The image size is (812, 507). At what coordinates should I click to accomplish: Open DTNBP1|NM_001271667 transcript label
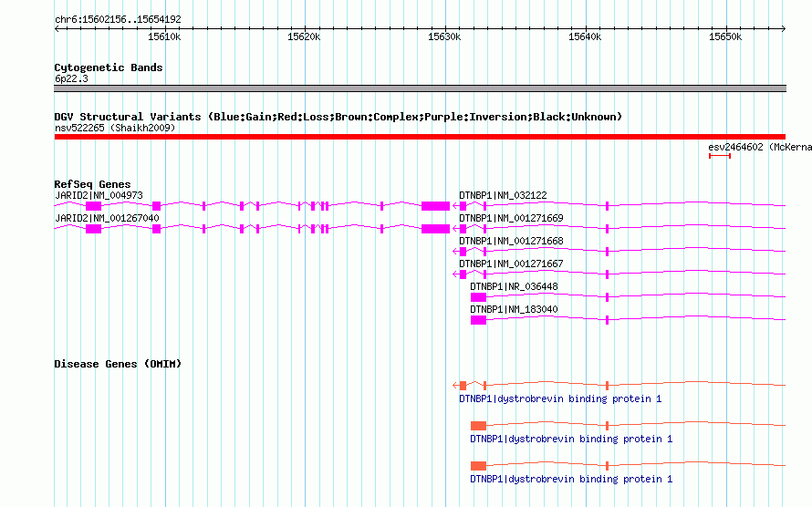(511, 264)
